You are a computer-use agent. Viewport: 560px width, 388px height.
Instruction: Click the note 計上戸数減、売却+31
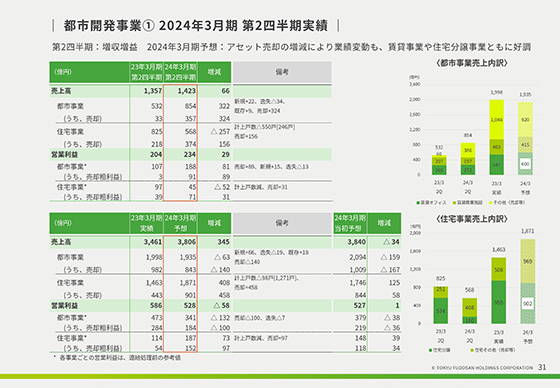coord(261,187)
